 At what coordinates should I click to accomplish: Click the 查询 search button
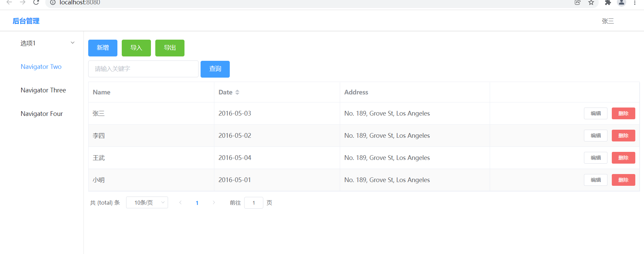tap(215, 69)
